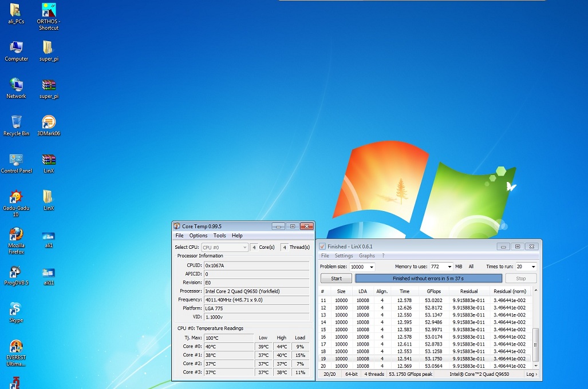Open File menu in LinX
Image resolution: width=588 pixels, height=389 pixels.
coord(325,256)
